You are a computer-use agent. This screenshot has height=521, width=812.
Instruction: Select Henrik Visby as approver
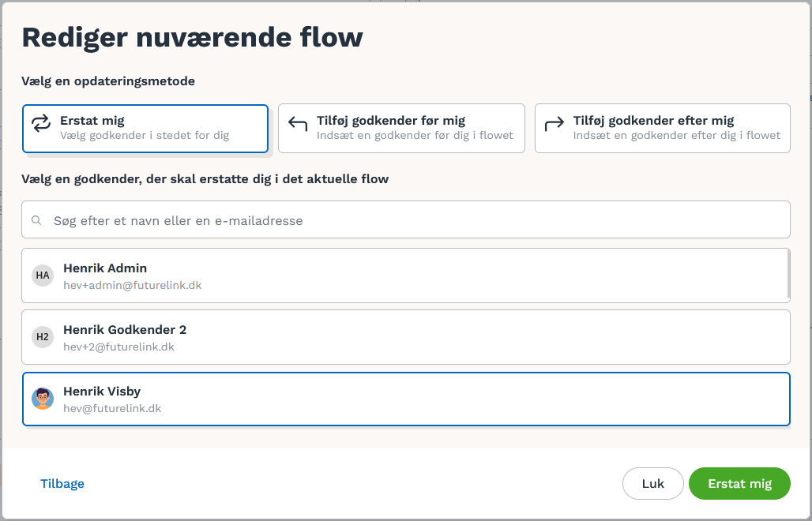click(x=406, y=399)
